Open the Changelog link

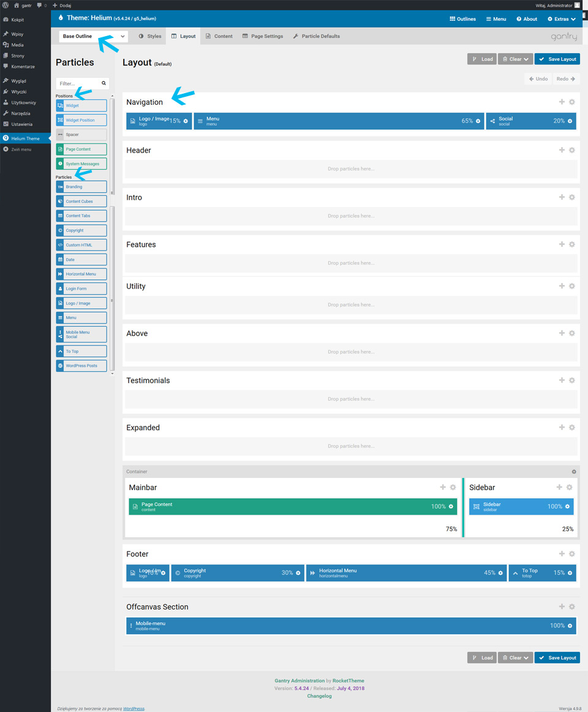[x=319, y=696]
